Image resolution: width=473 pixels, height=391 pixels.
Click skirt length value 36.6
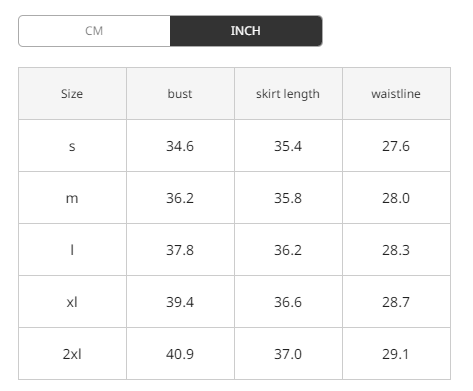(288, 302)
